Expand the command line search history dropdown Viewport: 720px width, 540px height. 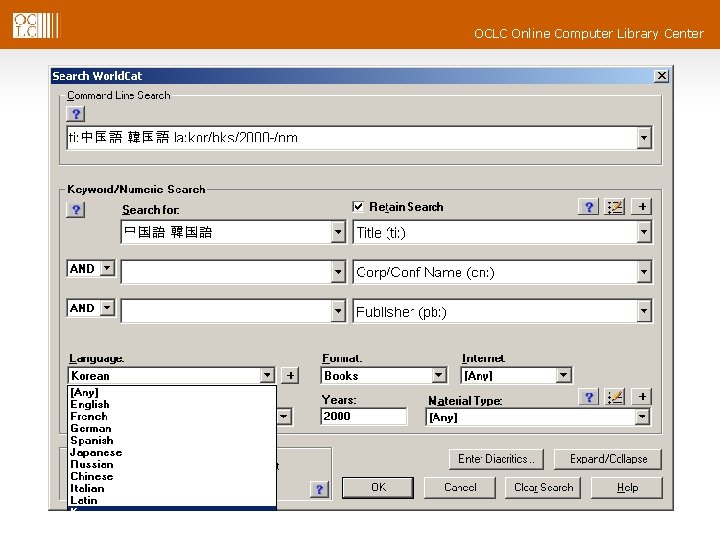click(644, 138)
